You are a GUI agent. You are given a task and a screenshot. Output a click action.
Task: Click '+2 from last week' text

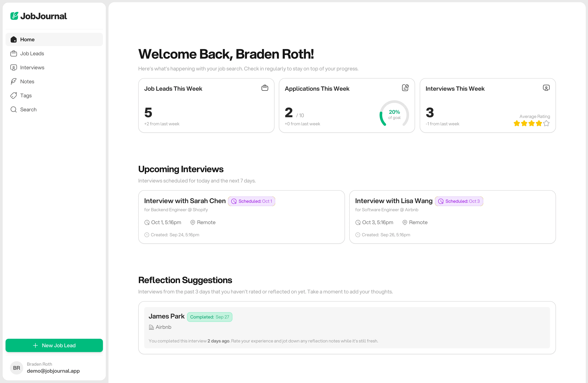point(162,124)
